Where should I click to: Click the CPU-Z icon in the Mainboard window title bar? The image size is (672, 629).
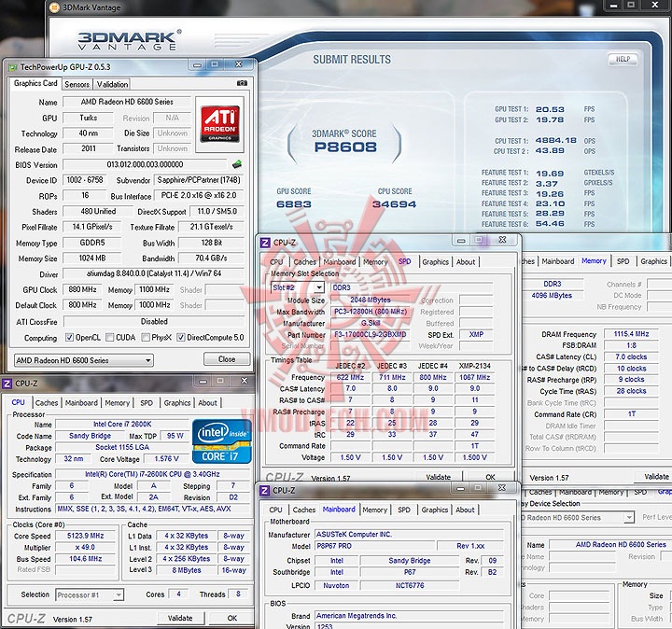[x=265, y=490]
